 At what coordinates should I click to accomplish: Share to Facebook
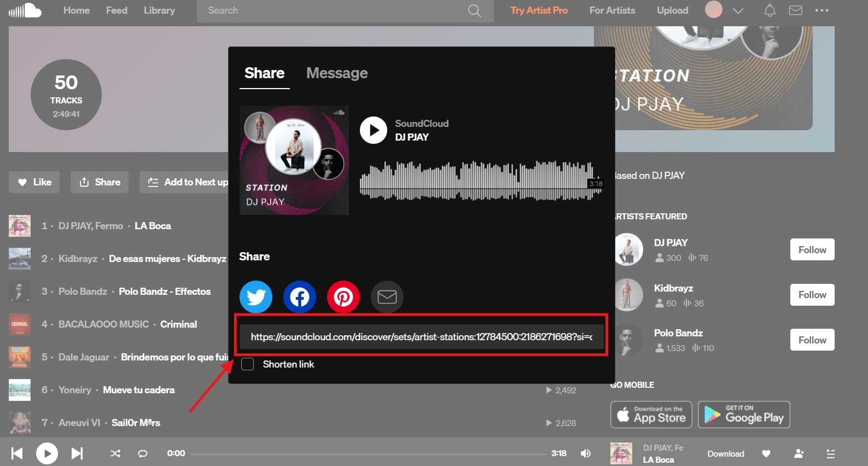pyautogui.click(x=300, y=297)
